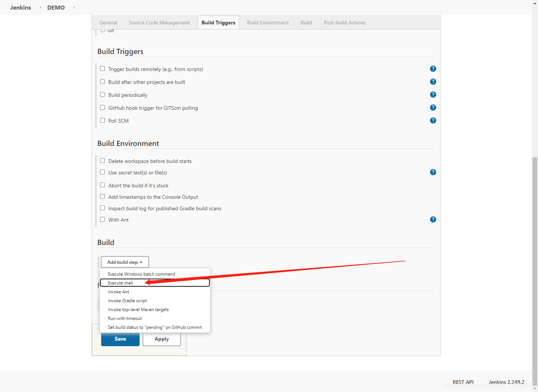Viewport: 538px width, 392px height.
Task: Pick Invoke top-level Maven targets
Action: coord(155,310)
